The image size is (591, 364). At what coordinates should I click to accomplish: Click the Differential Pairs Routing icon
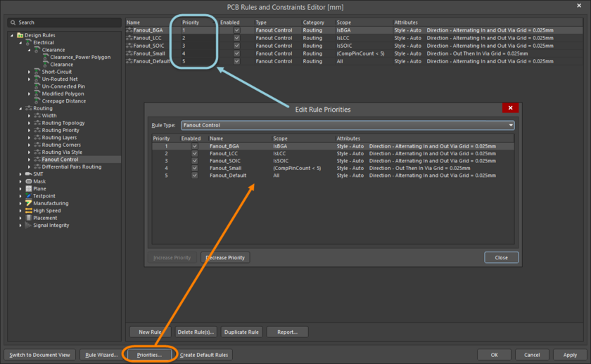(x=37, y=167)
